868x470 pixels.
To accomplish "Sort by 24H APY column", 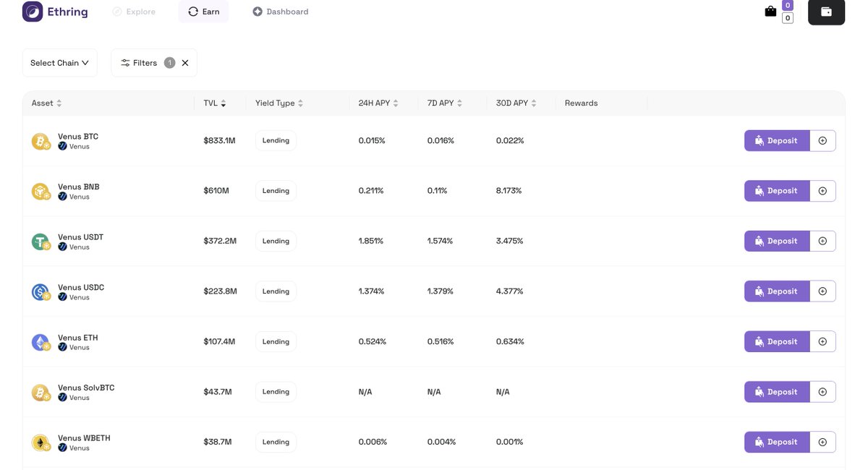I will [378, 103].
